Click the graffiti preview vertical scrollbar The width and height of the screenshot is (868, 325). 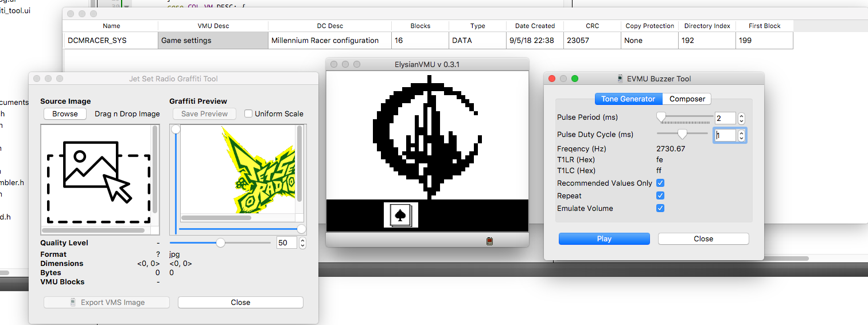[x=299, y=163]
